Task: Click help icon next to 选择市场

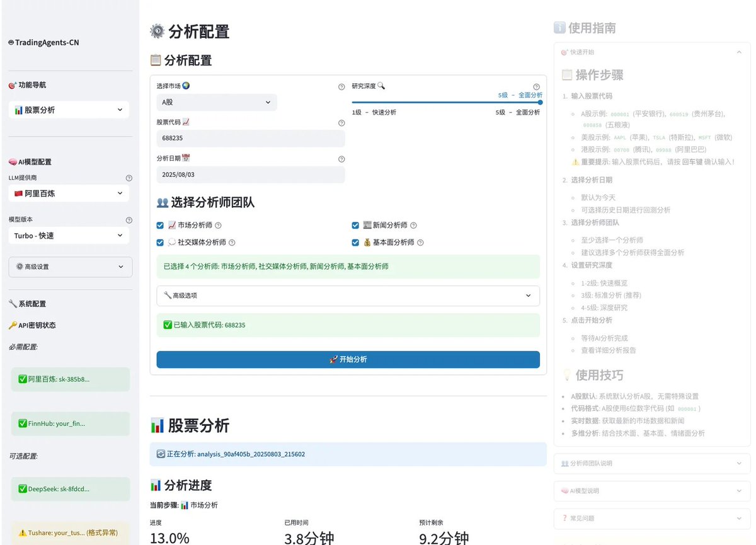Action: pos(341,87)
